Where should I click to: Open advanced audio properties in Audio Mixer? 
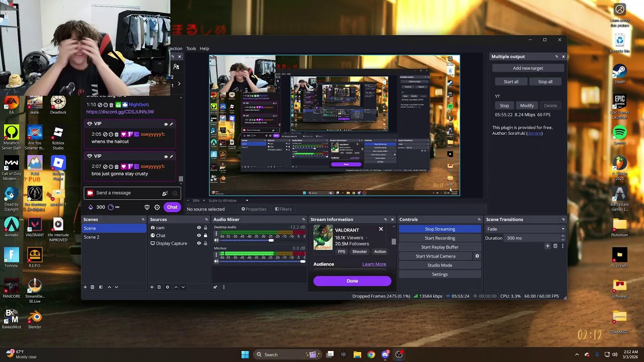click(215, 287)
